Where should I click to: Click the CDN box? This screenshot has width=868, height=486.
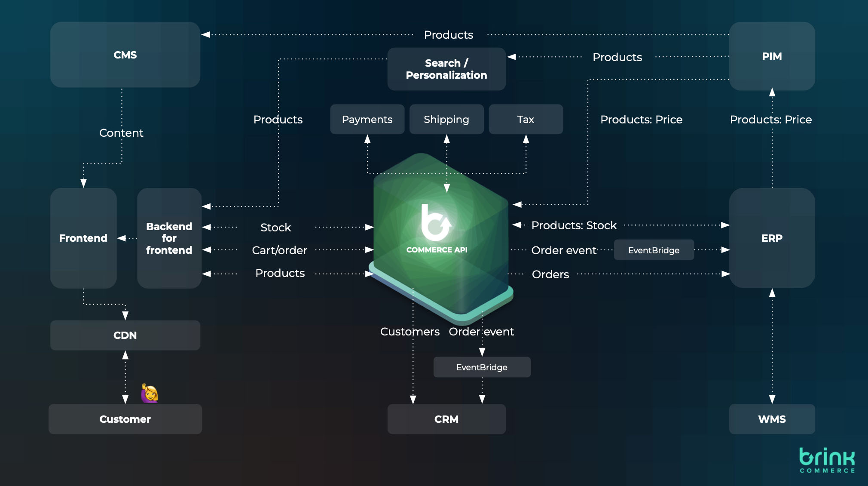click(125, 335)
